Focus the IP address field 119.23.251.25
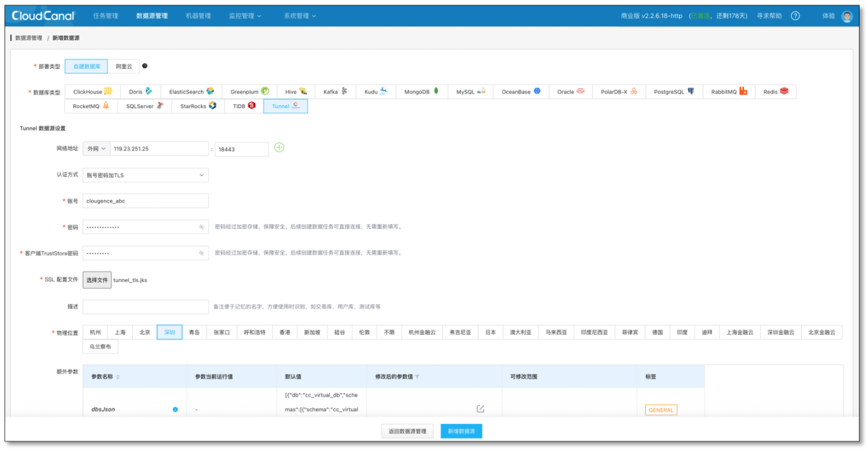 coord(160,149)
